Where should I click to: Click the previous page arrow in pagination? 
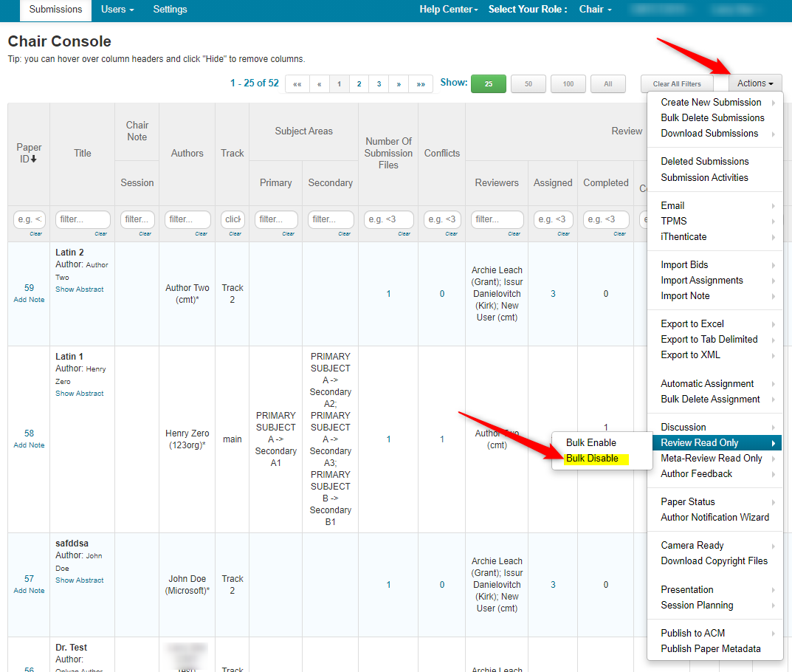click(x=319, y=84)
